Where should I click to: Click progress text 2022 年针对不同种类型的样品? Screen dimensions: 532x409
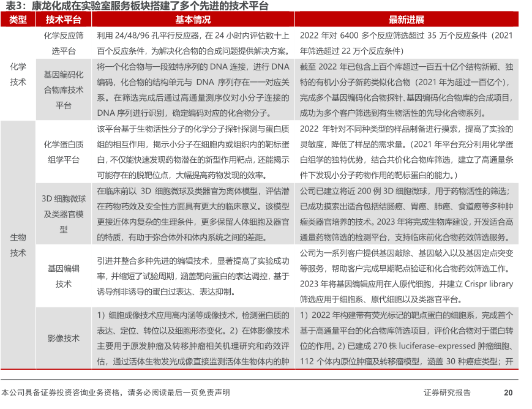point(406,152)
